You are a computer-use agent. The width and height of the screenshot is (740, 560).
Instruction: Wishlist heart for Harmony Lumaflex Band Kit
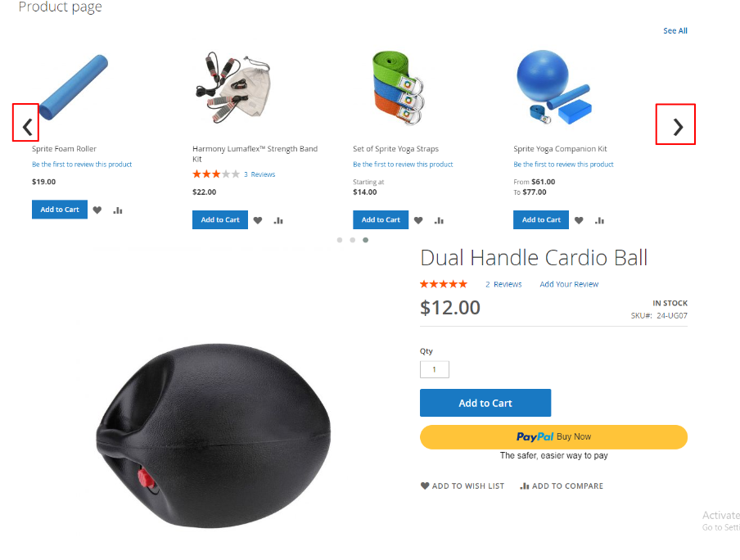258,220
